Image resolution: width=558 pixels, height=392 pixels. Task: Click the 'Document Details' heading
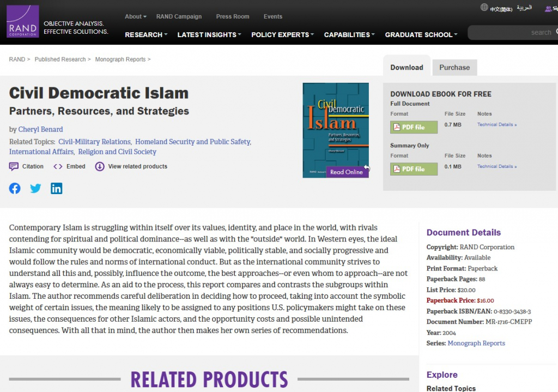(463, 232)
